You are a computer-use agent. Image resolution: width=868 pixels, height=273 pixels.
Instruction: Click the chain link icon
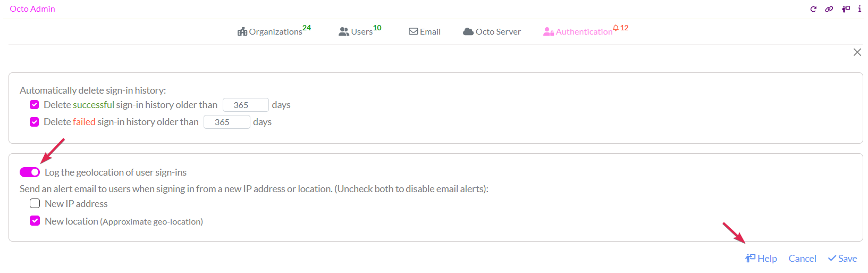(829, 9)
